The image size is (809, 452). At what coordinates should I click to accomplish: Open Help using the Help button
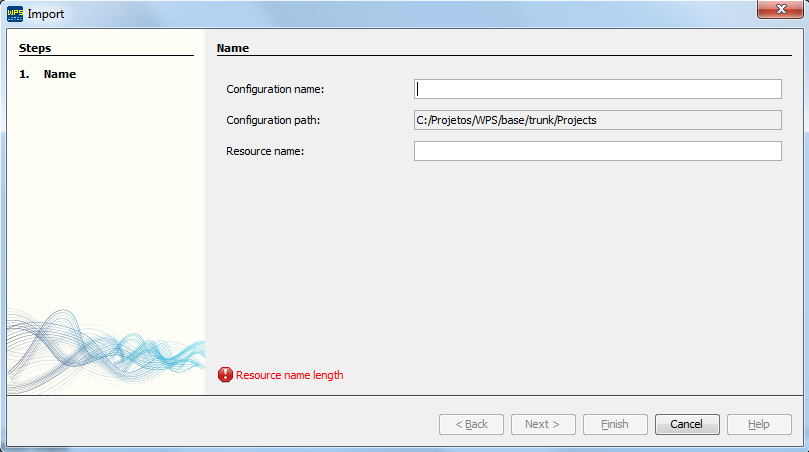tap(759, 424)
